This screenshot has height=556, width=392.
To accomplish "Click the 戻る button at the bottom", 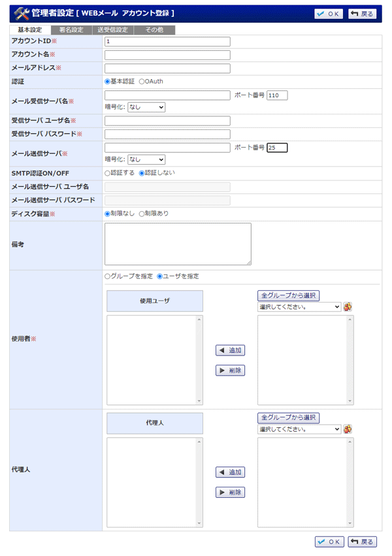I will [x=362, y=542].
